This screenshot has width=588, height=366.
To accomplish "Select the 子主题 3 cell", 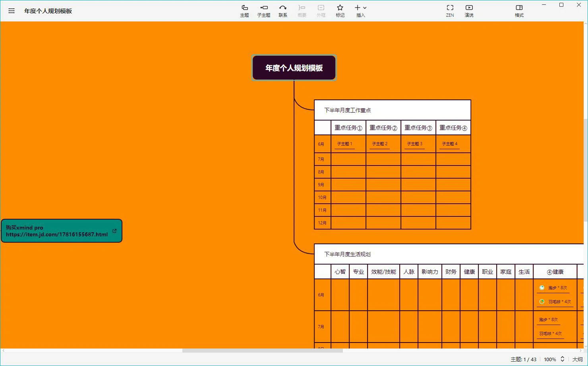I will (x=415, y=144).
